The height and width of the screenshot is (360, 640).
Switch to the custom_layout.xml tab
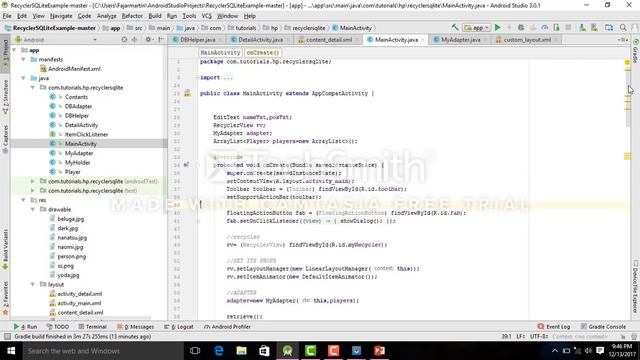527,40
